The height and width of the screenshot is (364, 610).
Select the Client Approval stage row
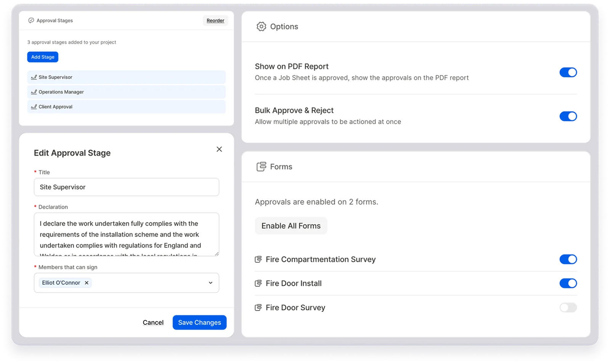[126, 107]
